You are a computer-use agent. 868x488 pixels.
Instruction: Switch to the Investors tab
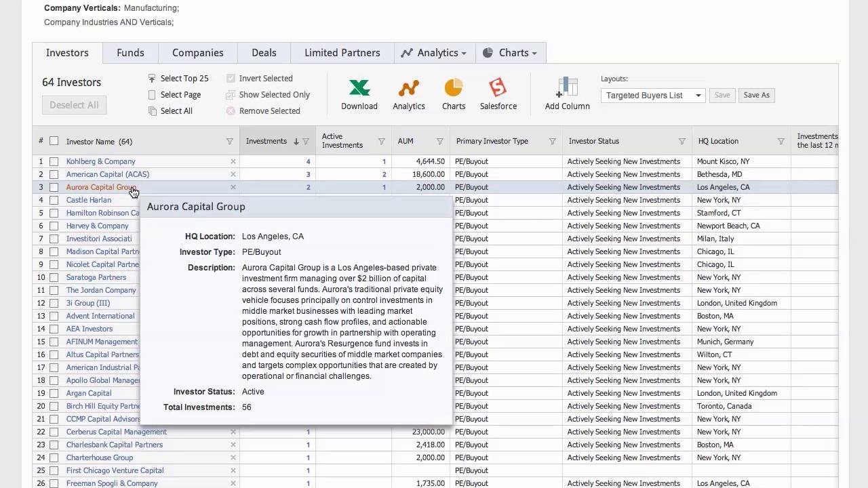click(67, 53)
